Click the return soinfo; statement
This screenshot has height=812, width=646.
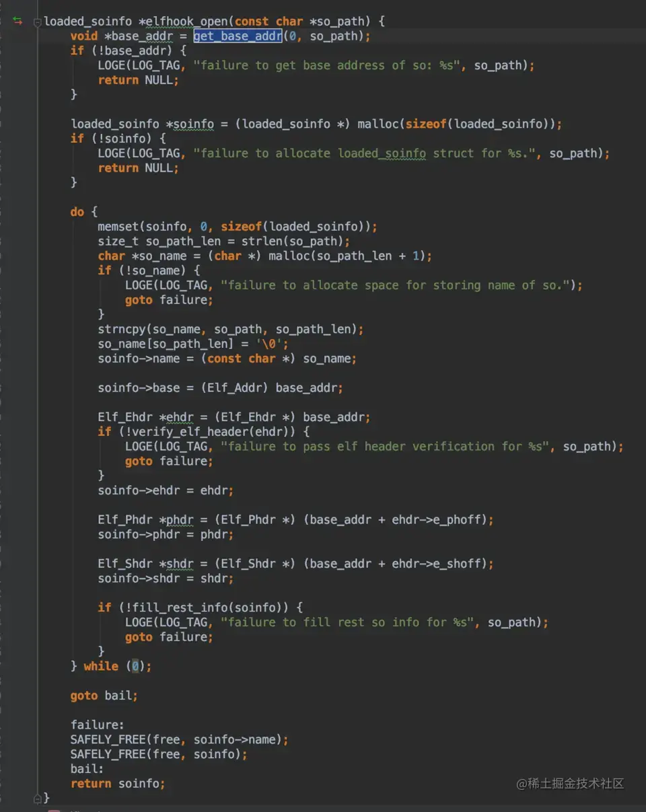[x=118, y=784]
